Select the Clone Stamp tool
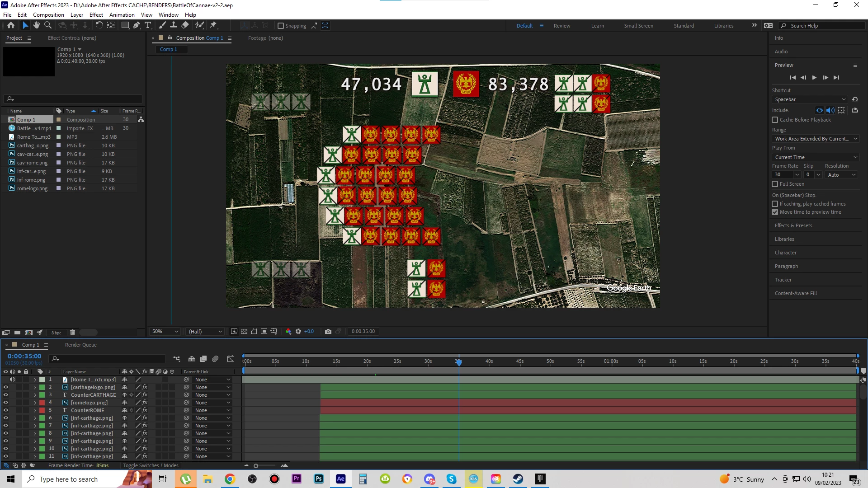Viewport: 868px width, 488px height. click(174, 25)
